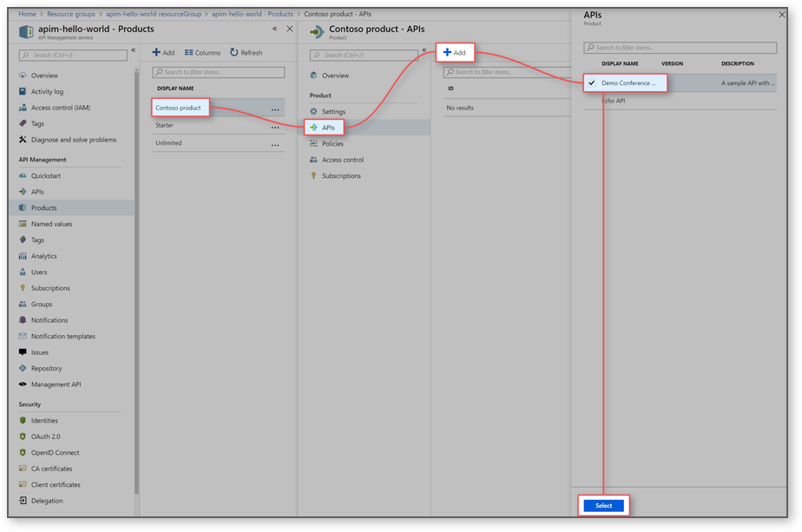The height and width of the screenshot is (532, 802).
Task: Select the Echo API row
Action: coord(680,101)
